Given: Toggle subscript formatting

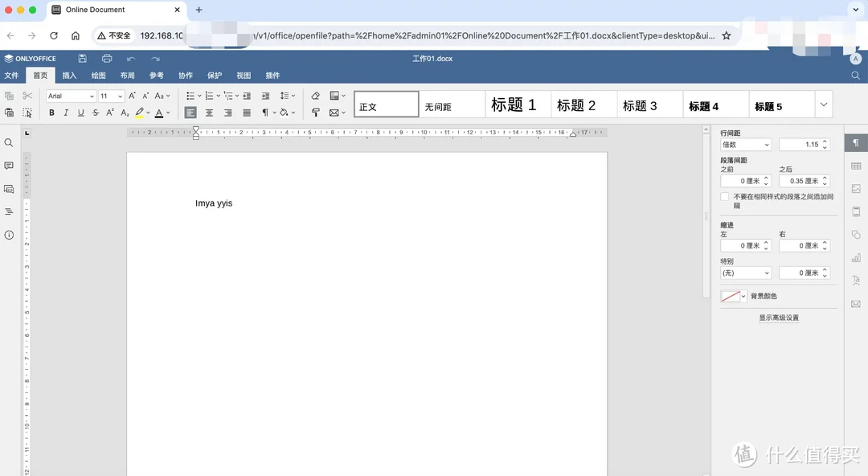Looking at the screenshot, I should [x=125, y=113].
